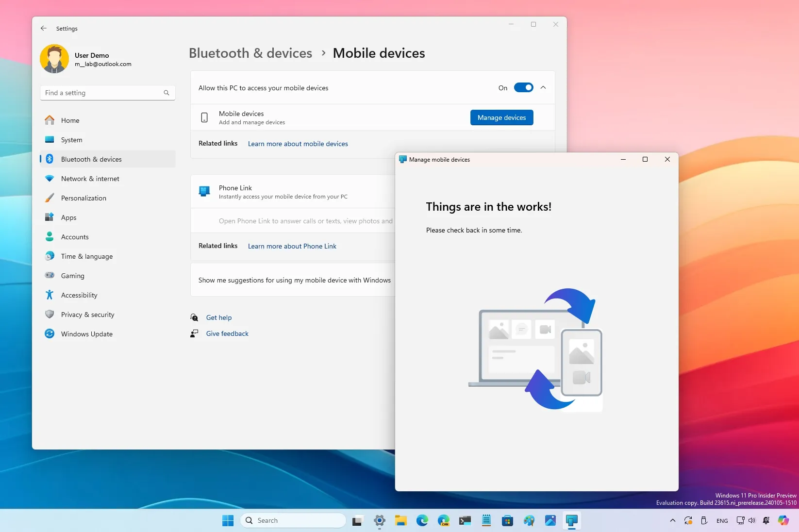
Task: Open Learn more about Phone Link
Action: click(292, 246)
